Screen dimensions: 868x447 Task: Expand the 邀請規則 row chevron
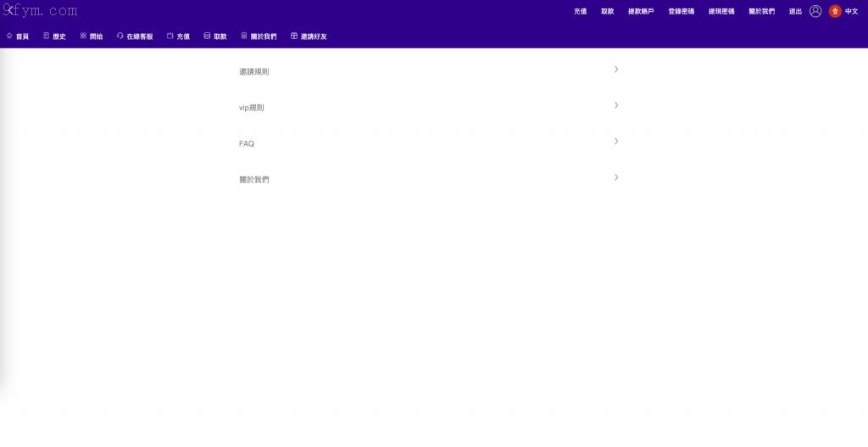[x=616, y=70]
